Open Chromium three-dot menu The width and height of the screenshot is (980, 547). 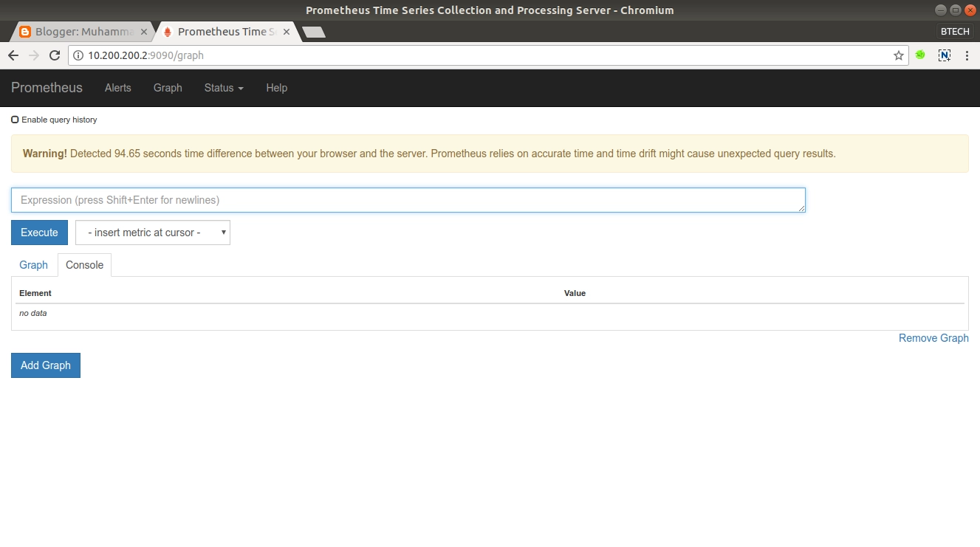967,55
